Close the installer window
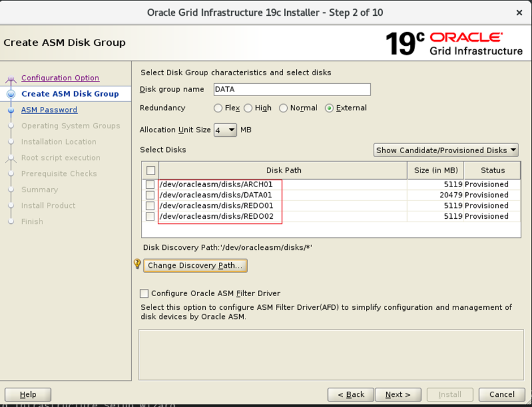This screenshot has width=532, height=407. coord(519,13)
